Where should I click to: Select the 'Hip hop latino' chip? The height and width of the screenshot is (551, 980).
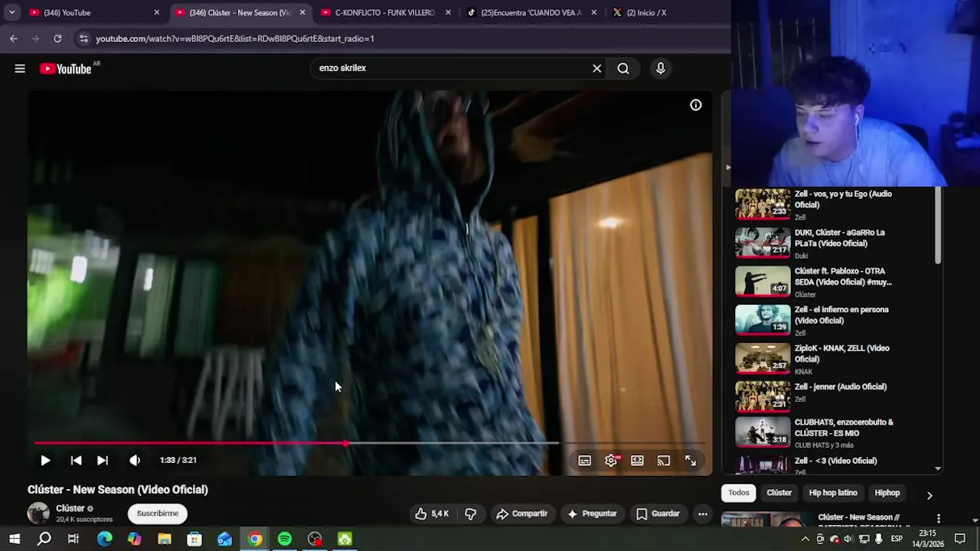(833, 493)
